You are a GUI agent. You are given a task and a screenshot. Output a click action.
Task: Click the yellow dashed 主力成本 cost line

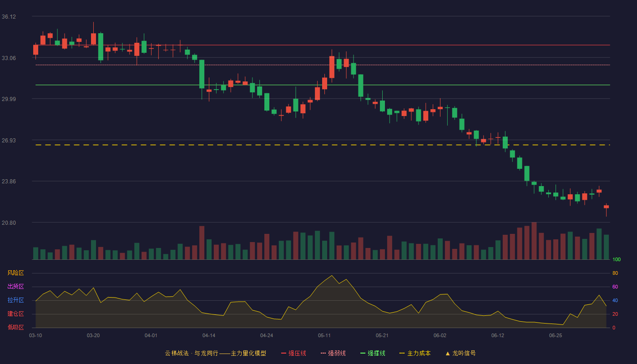tap(323, 145)
